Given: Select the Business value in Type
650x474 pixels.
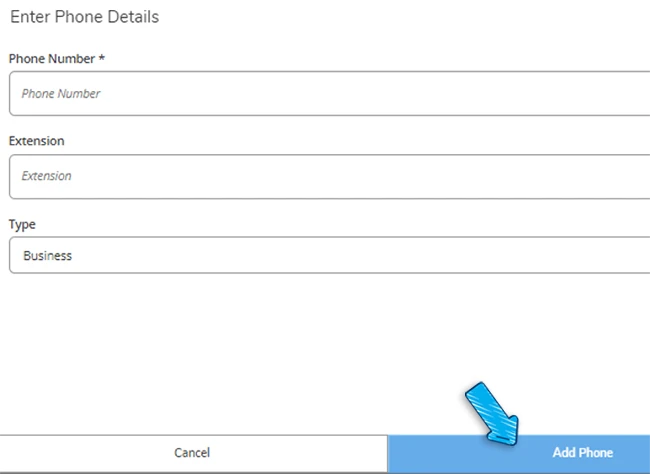Looking at the screenshot, I should 48,255.
